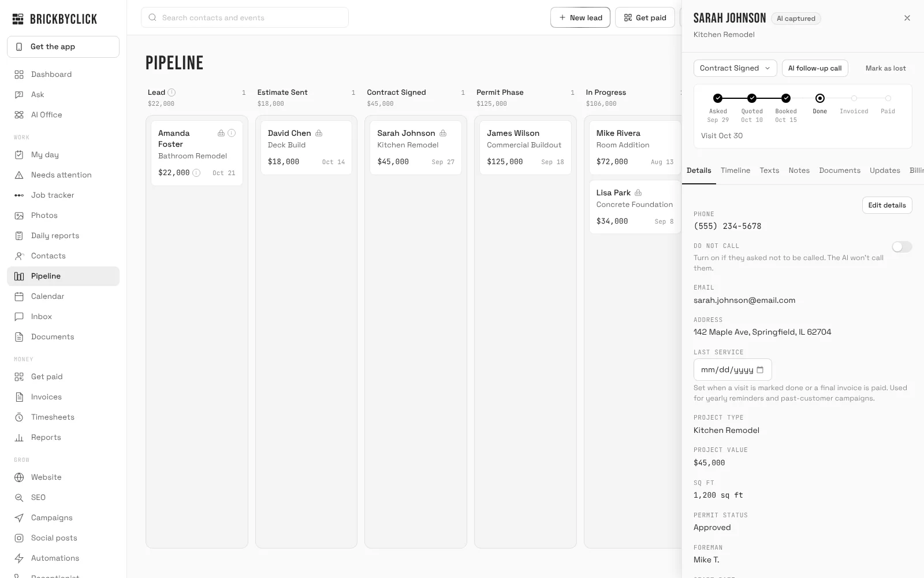The image size is (924, 578).
Task: Click info icon beside Amanda Foster $22,000
Action: (196, 173)
